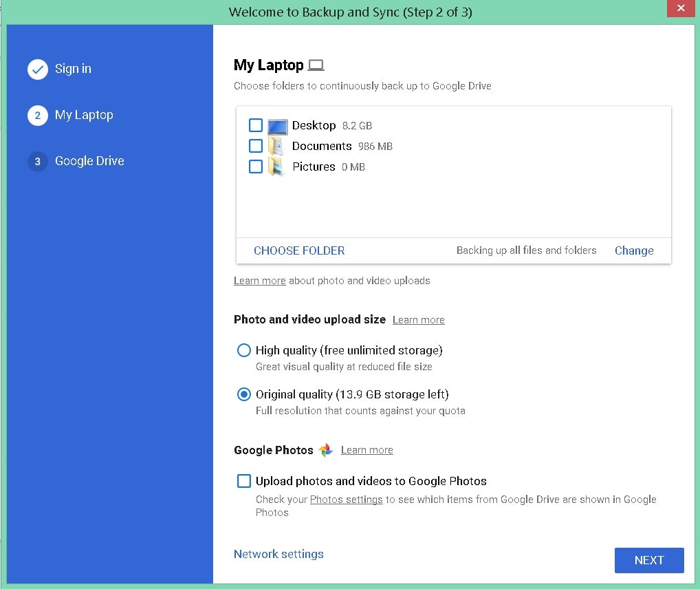Click CHOOSE FOLDER to add a folder
This screenshot has width=700, height=589.
(299, 250)
